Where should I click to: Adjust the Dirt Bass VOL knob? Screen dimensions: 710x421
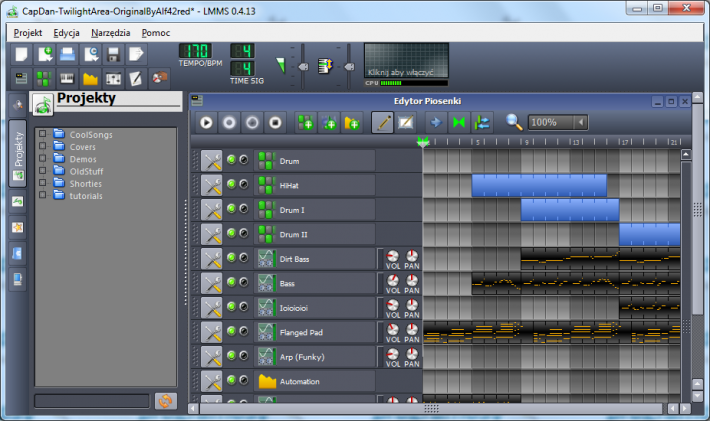coord(393,256)
